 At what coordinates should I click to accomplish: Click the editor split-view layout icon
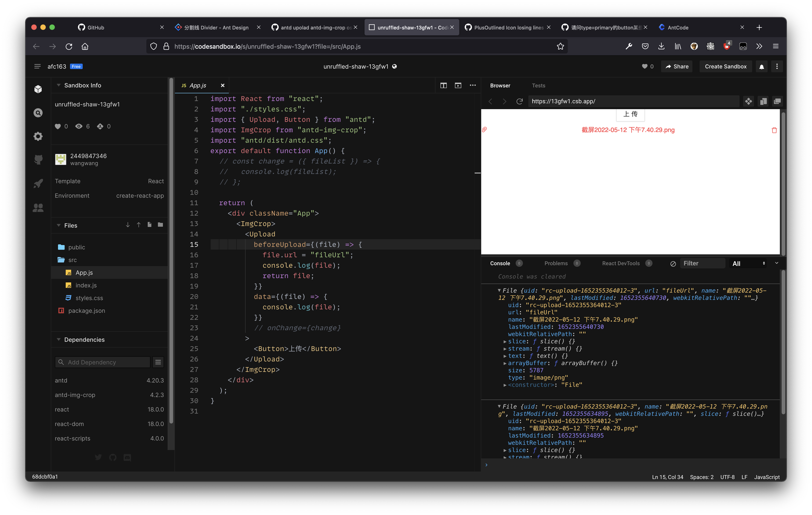(x=443, y=85)
